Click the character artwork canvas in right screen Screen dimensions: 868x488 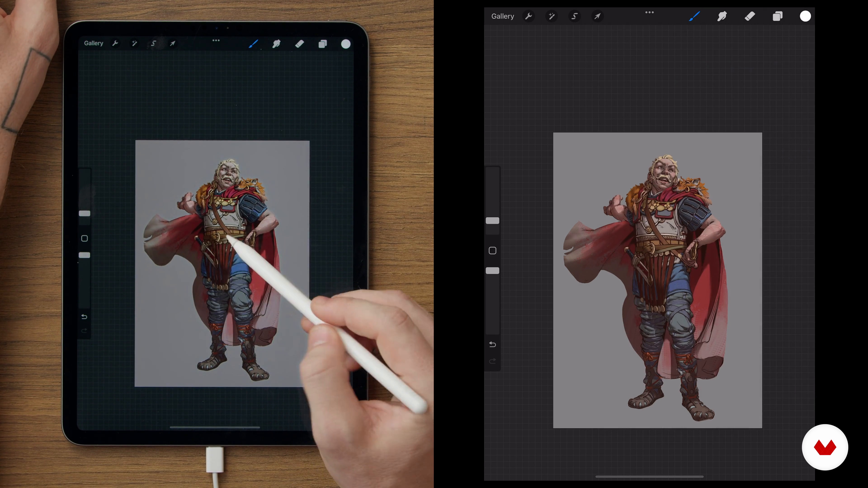click(657, 280)
